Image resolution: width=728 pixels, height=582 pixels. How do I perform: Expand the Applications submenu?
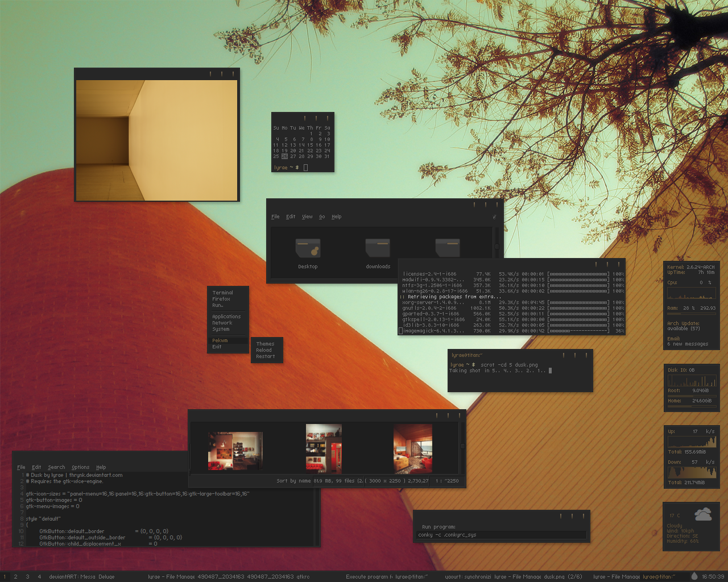(x=227, y=317)
